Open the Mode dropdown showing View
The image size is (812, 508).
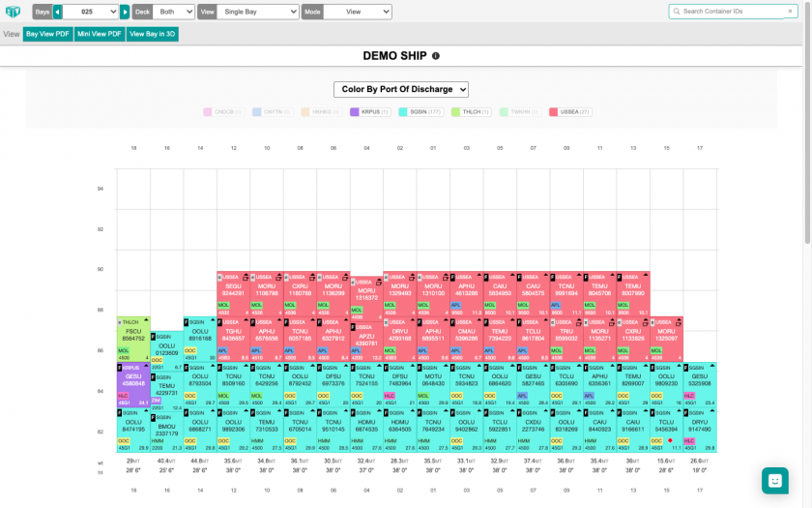point(355,12)
